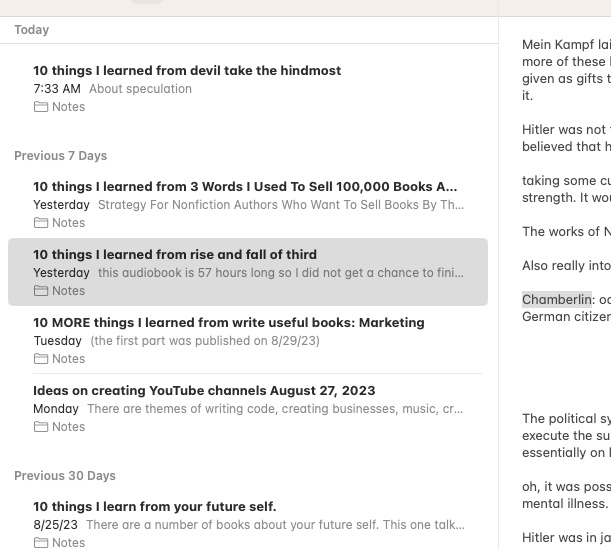Click folder icon under your future self note
The width and height of the screenshot is (611, 549).
pyautogui.click(x=41, y=543)
